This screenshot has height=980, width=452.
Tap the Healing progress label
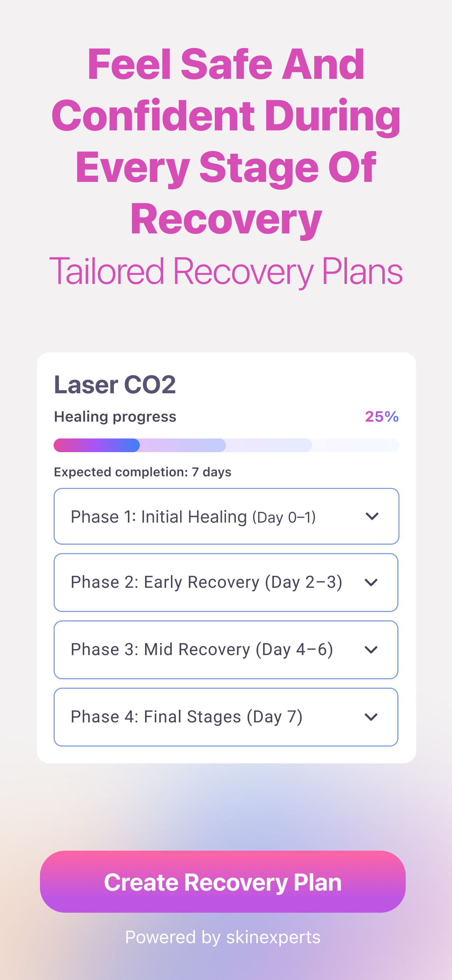[x=115, y=417]
